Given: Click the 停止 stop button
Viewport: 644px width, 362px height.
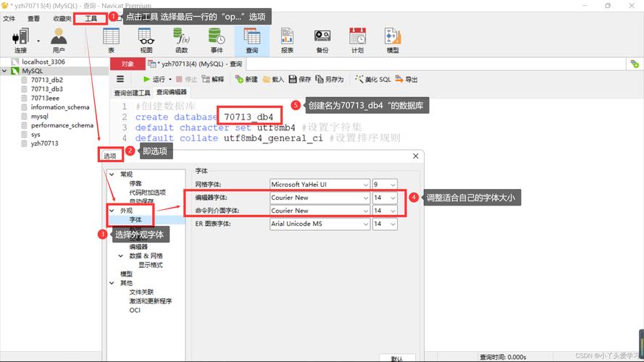Looking at the screenshot, I should [x=186, y=79].
